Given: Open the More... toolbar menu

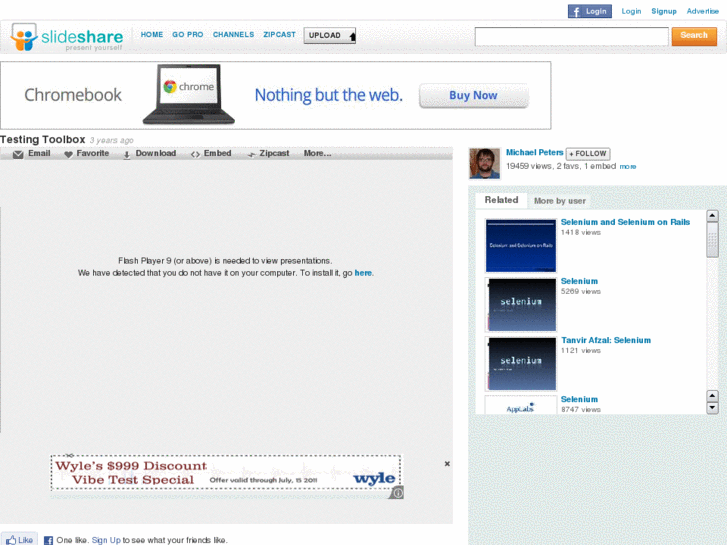Looking at the screenshot, I should (x=317, y=153).
